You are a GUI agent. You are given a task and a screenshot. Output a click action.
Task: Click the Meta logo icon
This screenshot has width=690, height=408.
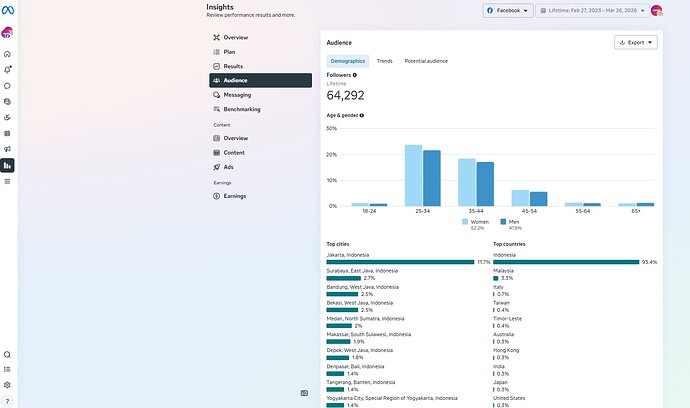(x=8, y=10)
